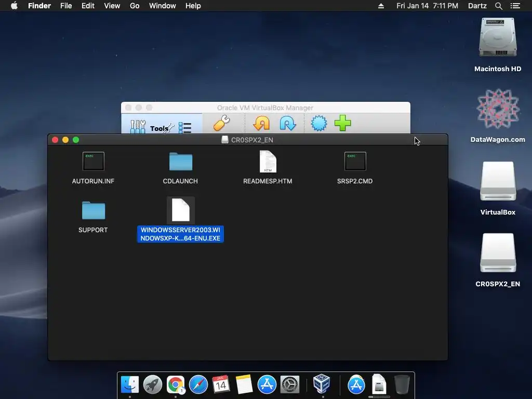Click the orange wrench Preferences icon in VirtualBox
This screenshot has width=532, height=399.
[x=221, y=123]
